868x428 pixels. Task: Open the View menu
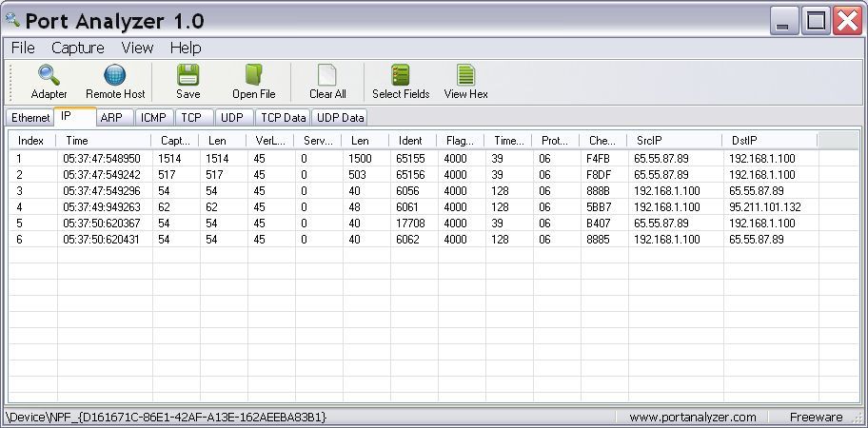137,49
